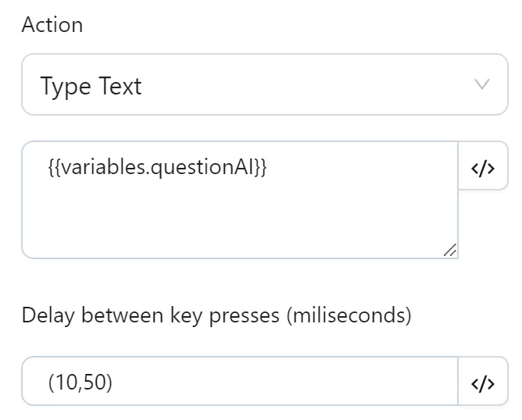This screenshot has height=420, width=522.
Task: Click the text area resize handle
Action: pyautogui.click(x=449, y=250)
